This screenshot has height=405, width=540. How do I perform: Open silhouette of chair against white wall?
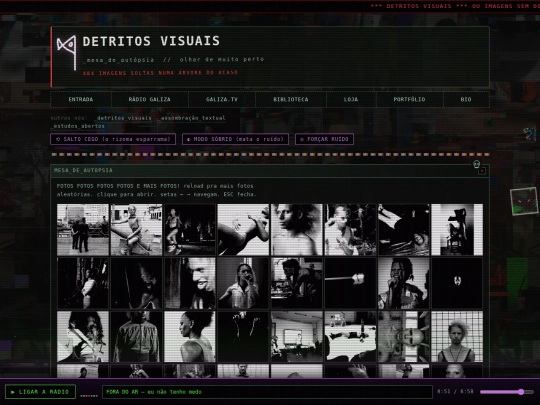457,230
